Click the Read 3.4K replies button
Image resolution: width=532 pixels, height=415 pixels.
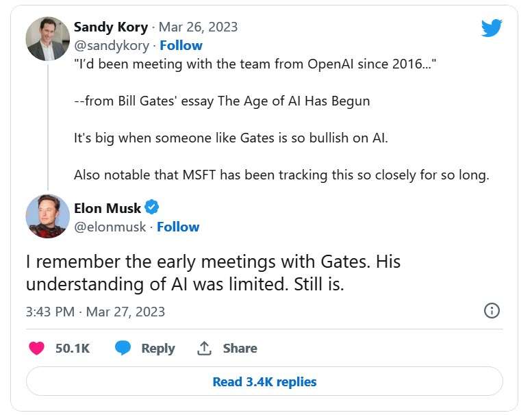264,381
